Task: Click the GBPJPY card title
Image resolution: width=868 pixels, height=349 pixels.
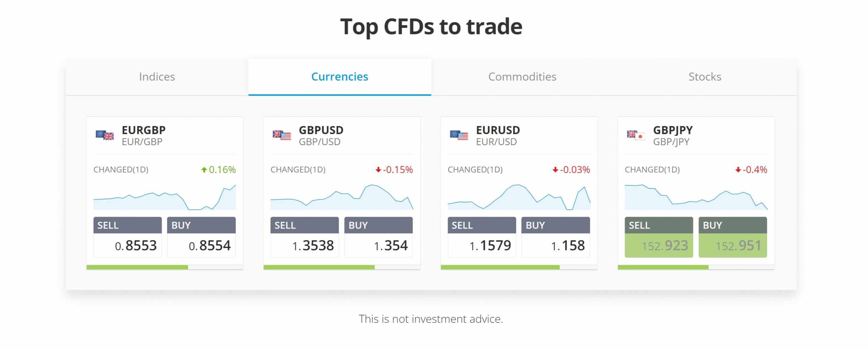Action: (x=673, y=130)
